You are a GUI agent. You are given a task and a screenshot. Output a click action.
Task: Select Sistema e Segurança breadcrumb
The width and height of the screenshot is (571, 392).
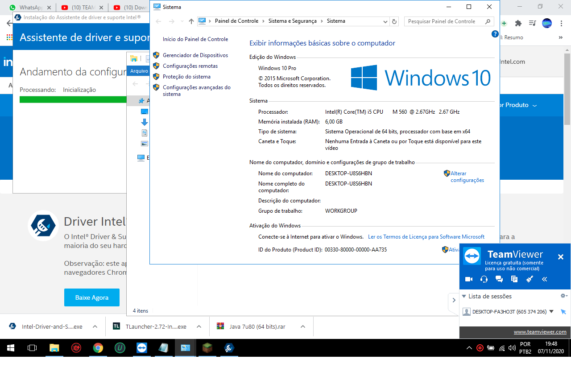(x=293, y=21)
